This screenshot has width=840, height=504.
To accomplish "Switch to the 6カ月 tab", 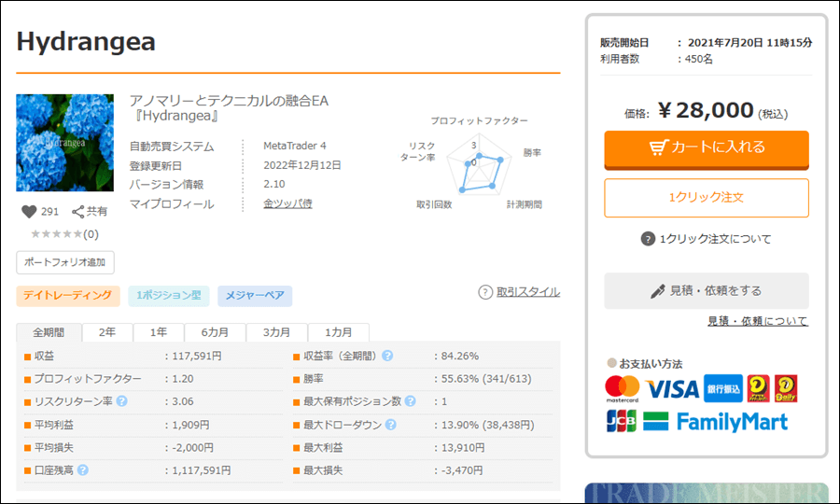I will 215,332.
